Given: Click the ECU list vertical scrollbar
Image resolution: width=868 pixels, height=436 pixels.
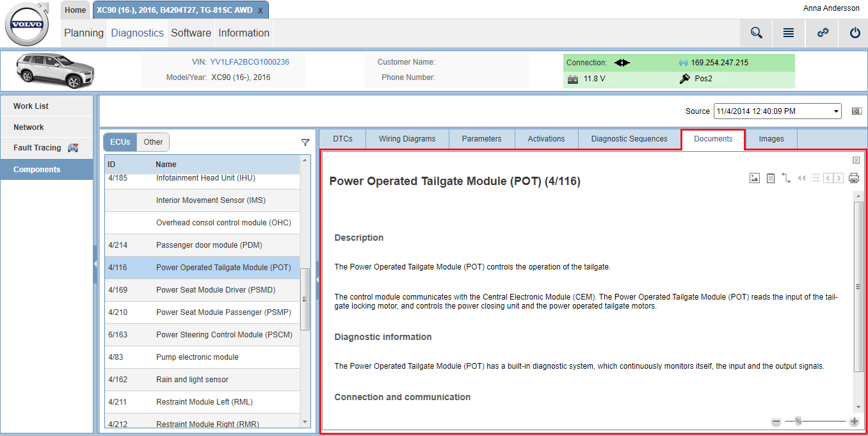Looking at the screenshot, I should pos(305,298).
